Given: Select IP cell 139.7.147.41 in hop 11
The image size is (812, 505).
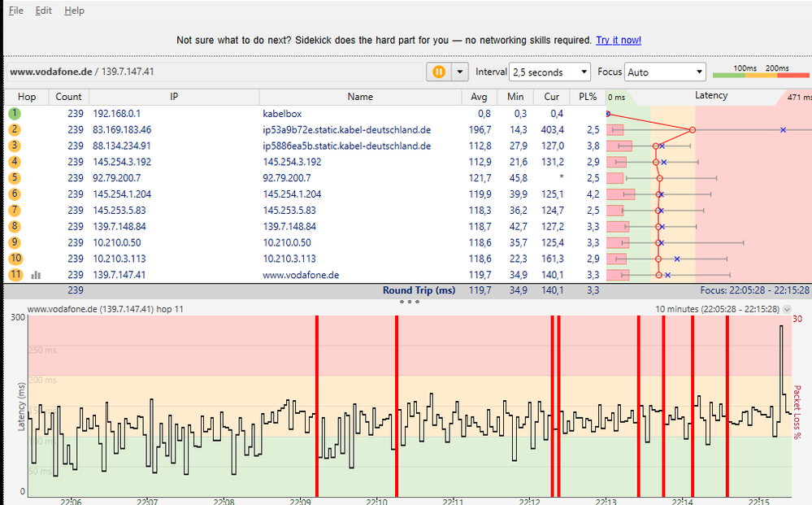Looking at the screenshot, I should (119, 275).
